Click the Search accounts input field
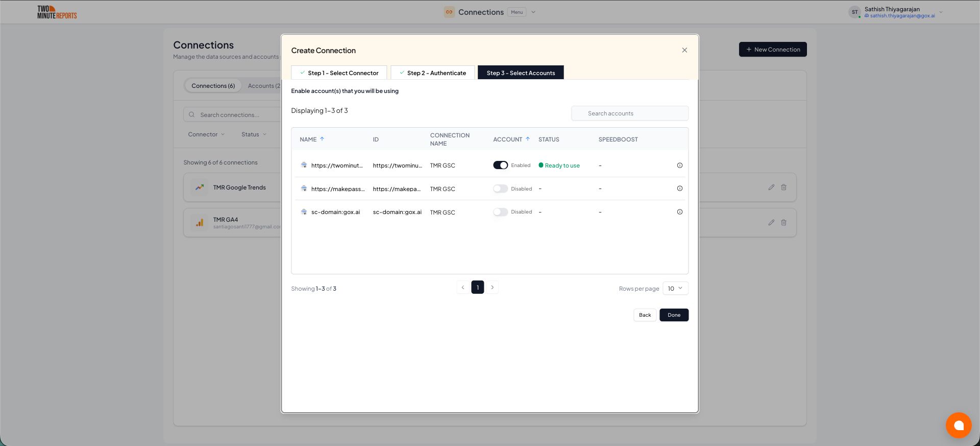 [x=630, y=113]
